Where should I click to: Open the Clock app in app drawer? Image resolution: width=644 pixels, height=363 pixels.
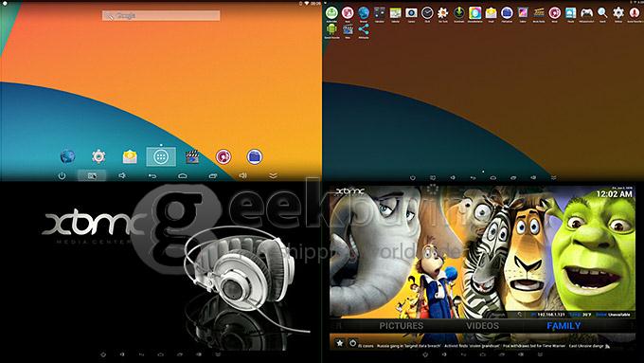coord(427,13)
